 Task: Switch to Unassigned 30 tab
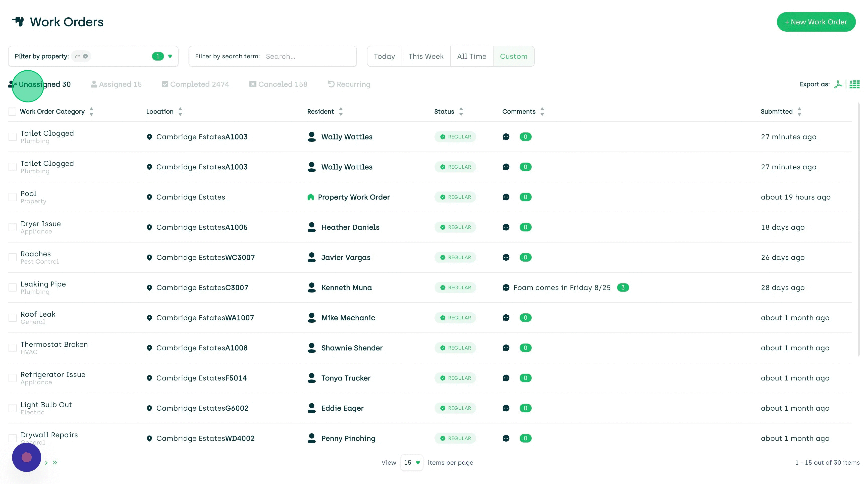(39, 84)
